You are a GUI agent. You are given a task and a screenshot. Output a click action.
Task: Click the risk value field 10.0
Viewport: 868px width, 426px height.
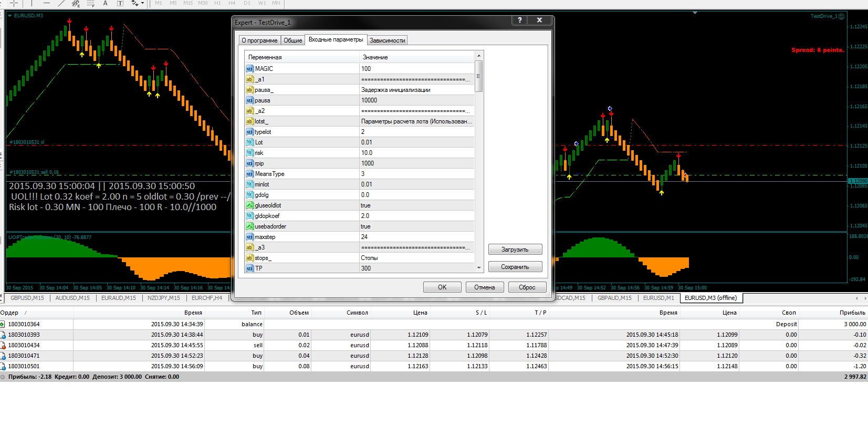click(x=417, y=153)
